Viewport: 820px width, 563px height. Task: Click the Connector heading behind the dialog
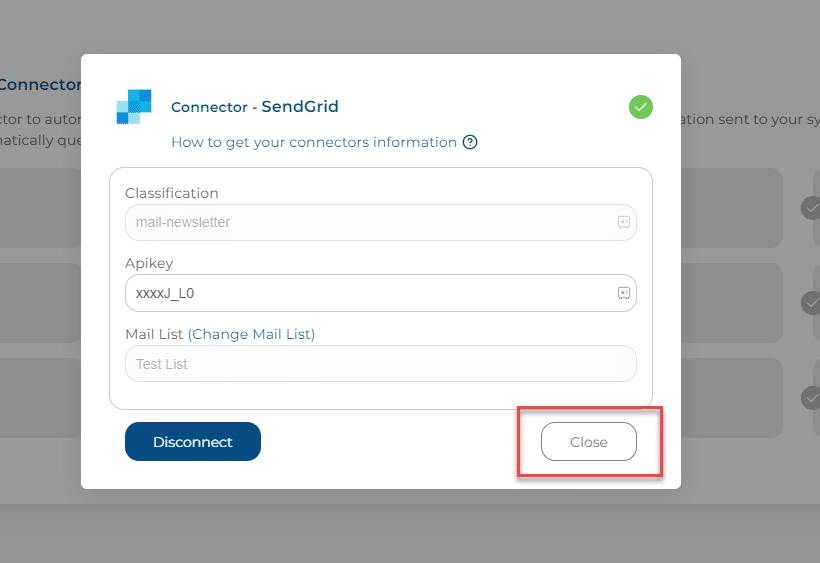[x=40, y=84]
